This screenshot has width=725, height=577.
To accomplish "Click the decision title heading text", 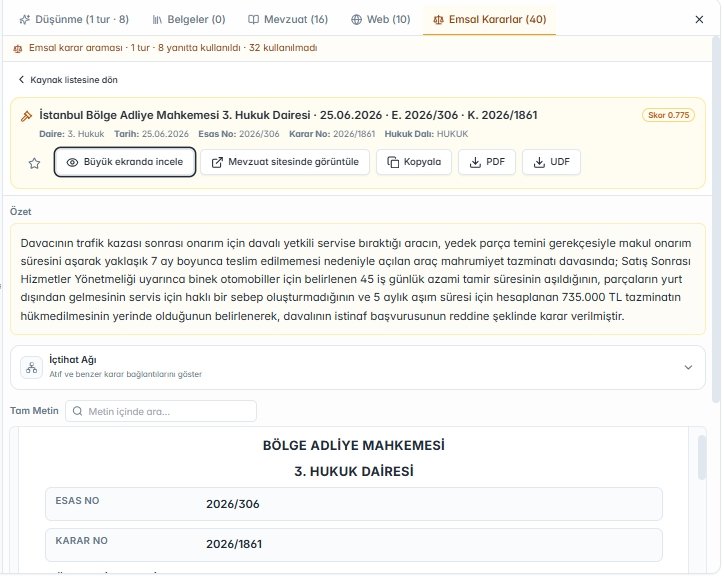I will click(x=288, y=115).
